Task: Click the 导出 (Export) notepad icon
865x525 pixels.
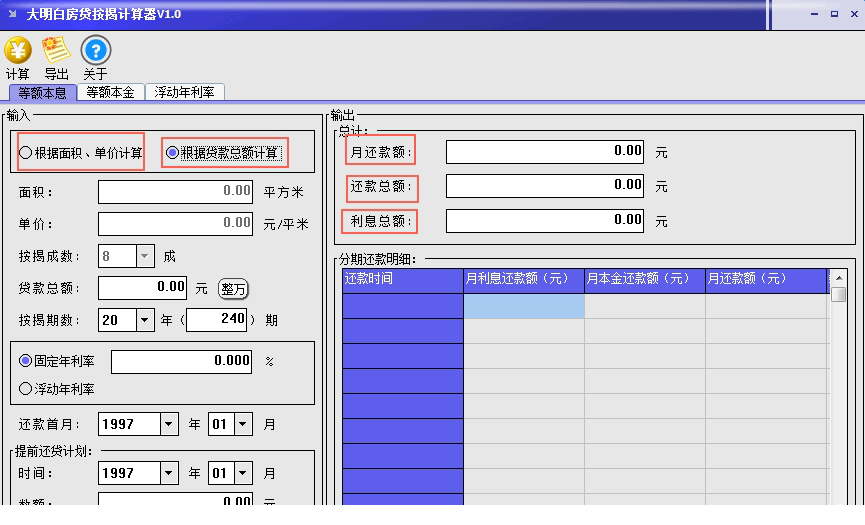Action: [56, 51]
